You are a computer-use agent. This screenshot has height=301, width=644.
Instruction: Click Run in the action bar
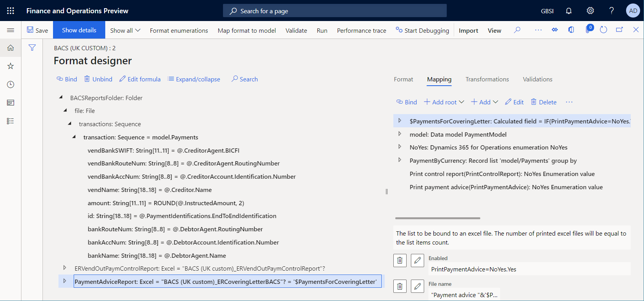(322, 30)
